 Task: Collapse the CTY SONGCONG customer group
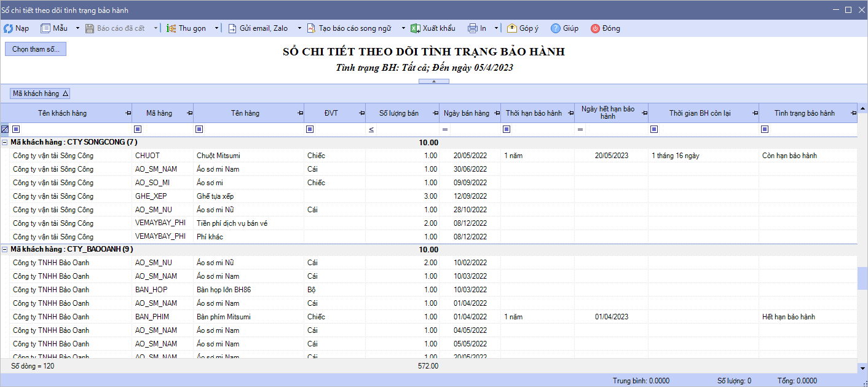(5, 143)
